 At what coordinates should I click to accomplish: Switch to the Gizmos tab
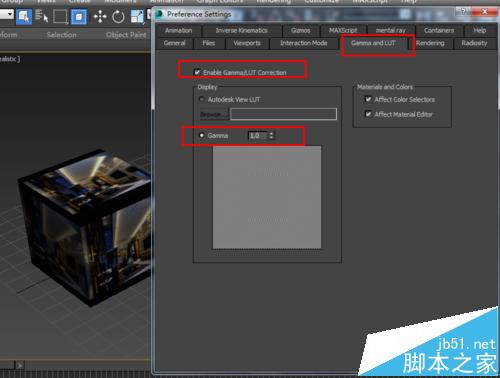[x=300, y=30]
